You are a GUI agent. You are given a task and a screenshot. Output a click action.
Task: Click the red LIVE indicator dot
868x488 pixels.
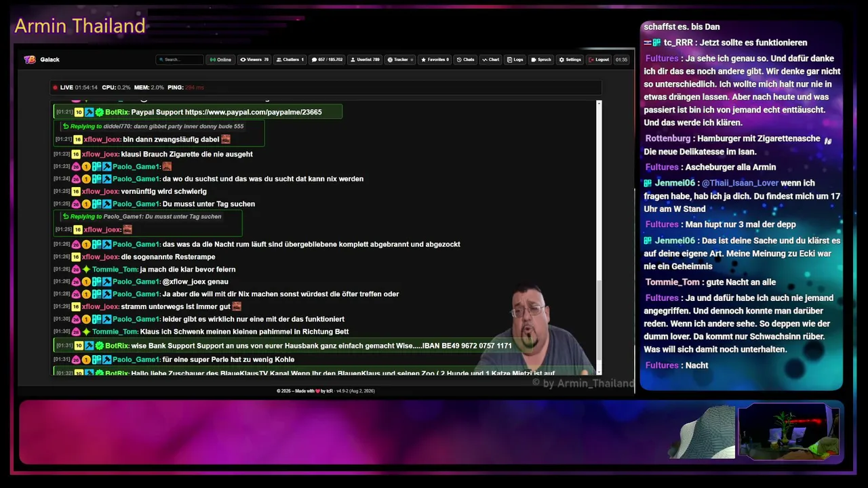[55, 87]
